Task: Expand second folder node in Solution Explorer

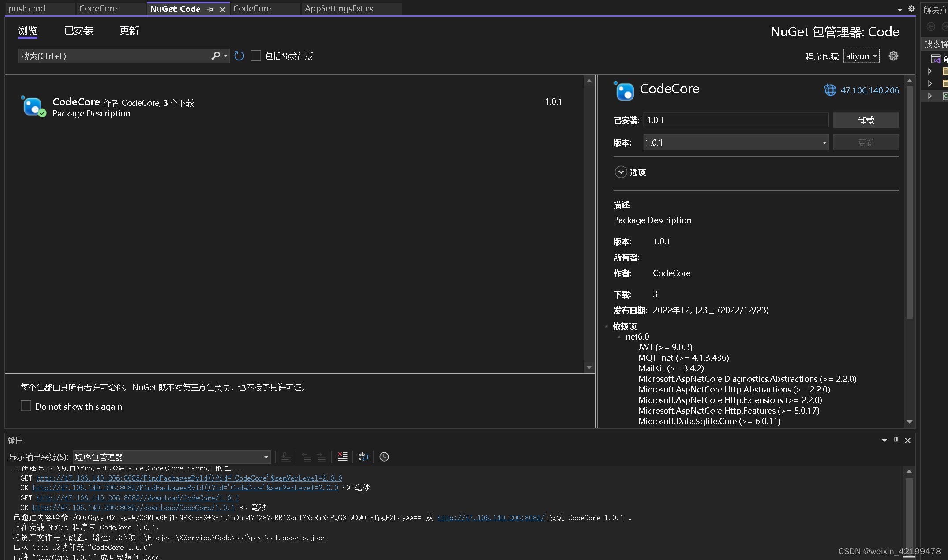Action: tap(930, 83)
